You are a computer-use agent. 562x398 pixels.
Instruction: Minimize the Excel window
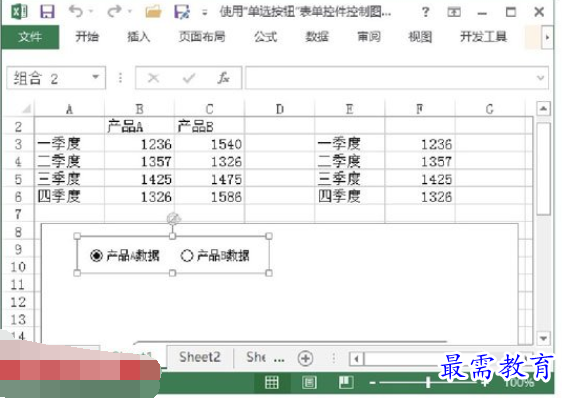click(482, 13)
